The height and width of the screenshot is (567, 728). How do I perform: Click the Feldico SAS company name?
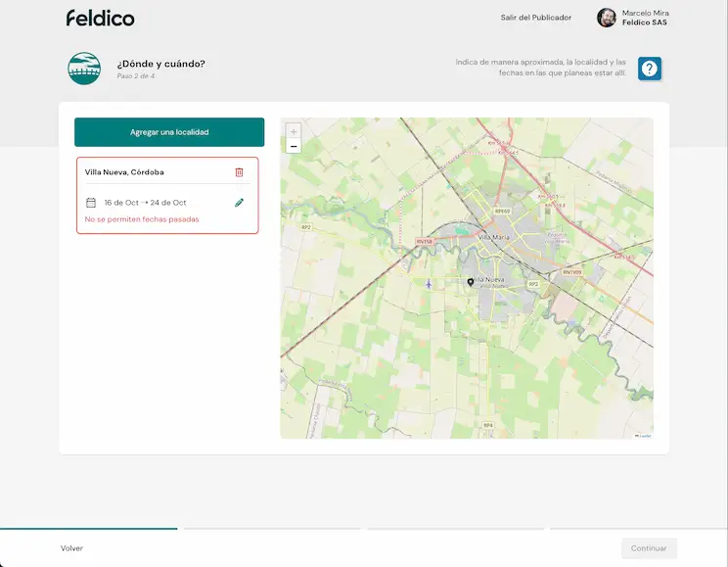[x=645, y=23]
